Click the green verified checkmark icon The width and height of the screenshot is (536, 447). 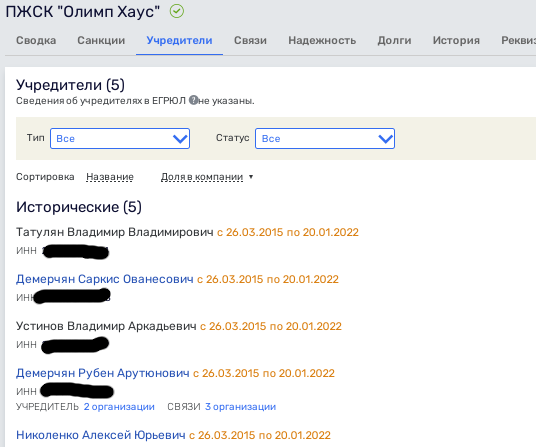[x=177, y=11]
